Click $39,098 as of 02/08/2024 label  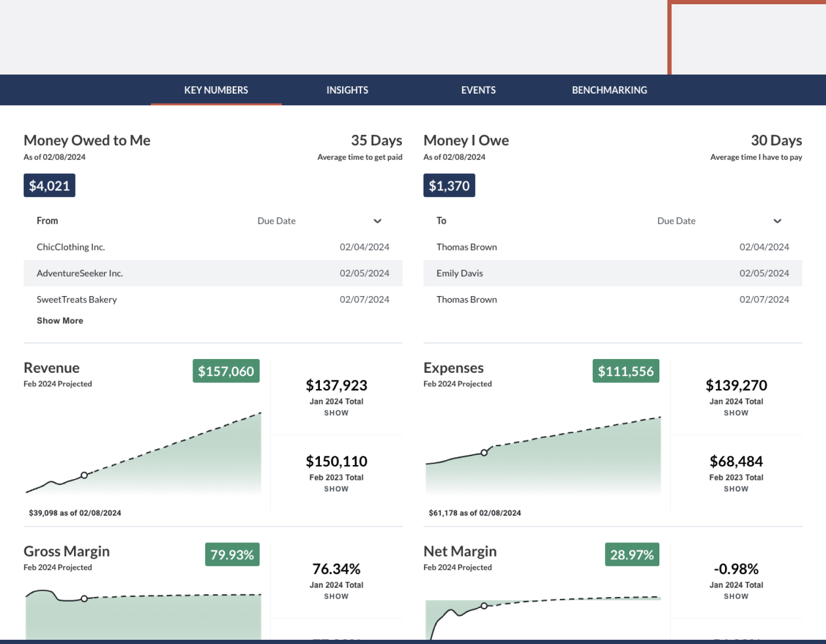(75, 513)
